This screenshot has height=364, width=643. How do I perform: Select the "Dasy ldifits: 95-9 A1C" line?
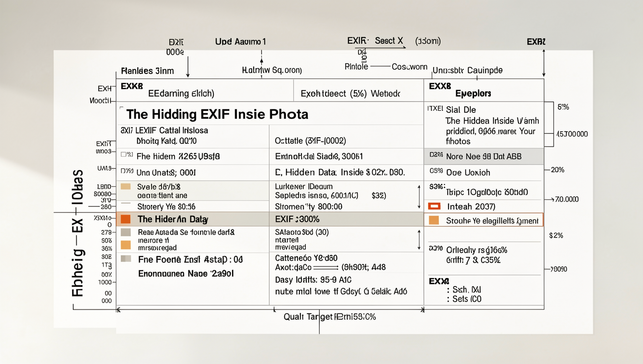point(313,280)
